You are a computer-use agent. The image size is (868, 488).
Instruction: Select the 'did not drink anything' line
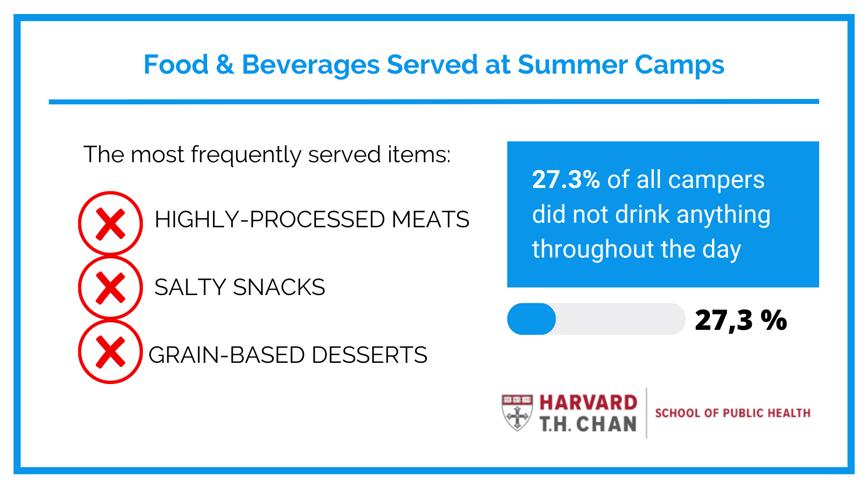point(651,215)
